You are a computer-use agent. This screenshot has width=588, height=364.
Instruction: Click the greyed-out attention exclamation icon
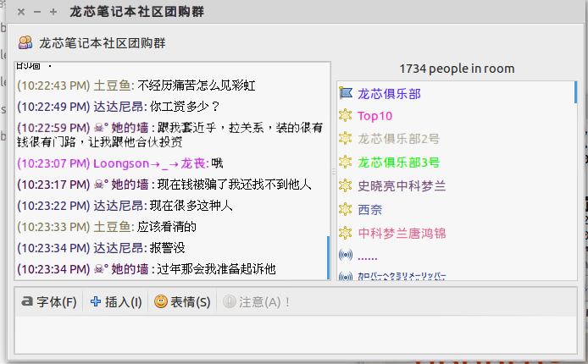point(229,301)
